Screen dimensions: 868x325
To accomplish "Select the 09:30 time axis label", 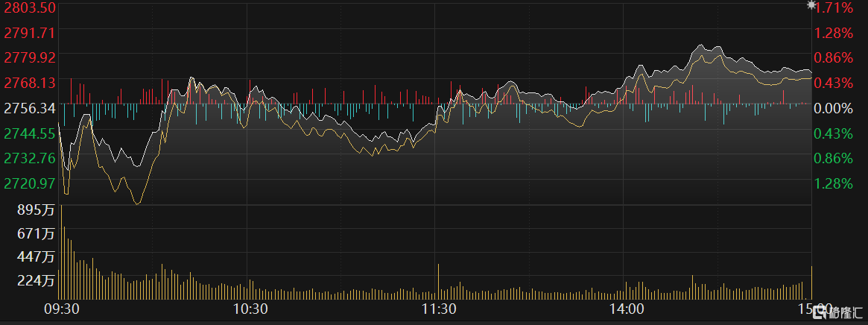I will (x=62, y=309).
